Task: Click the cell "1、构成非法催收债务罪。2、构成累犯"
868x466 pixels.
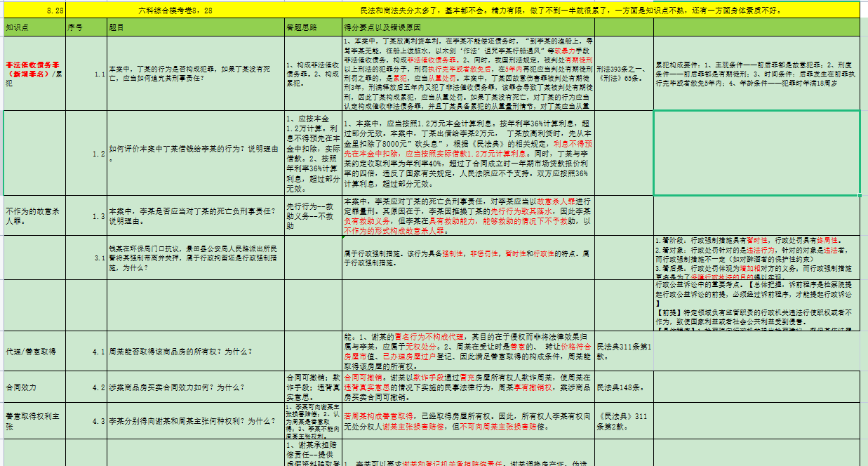Action: coord(313,74)
